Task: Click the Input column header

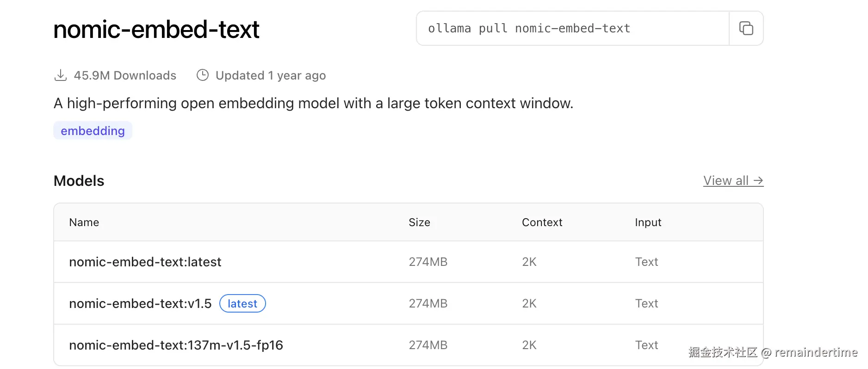Action: click(648, 222)
